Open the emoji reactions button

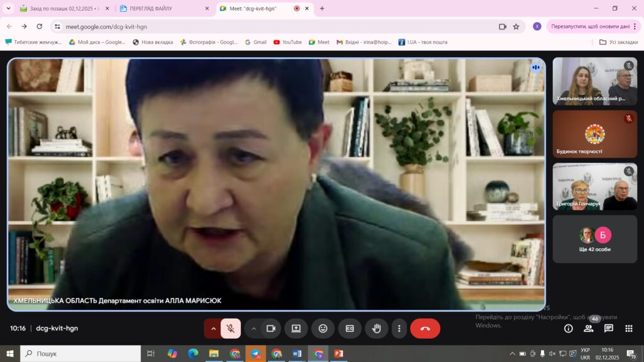[323, 328]
